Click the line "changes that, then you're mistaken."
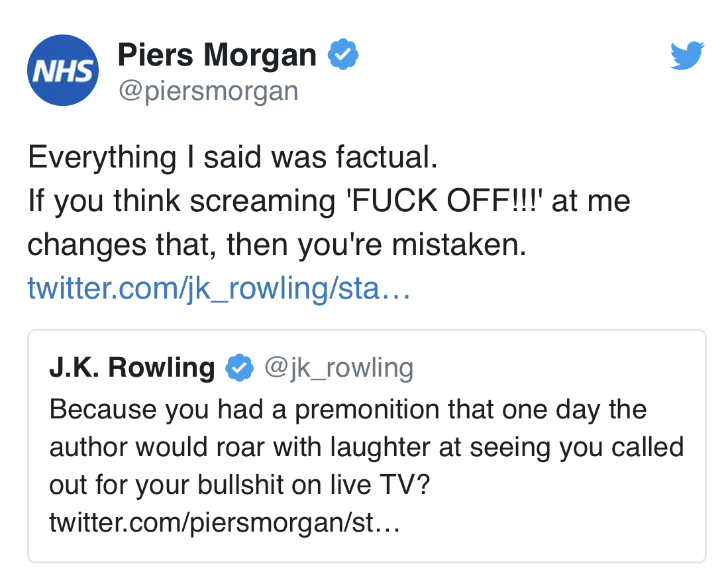Screen dimensions: 728x570 point(277,245)
